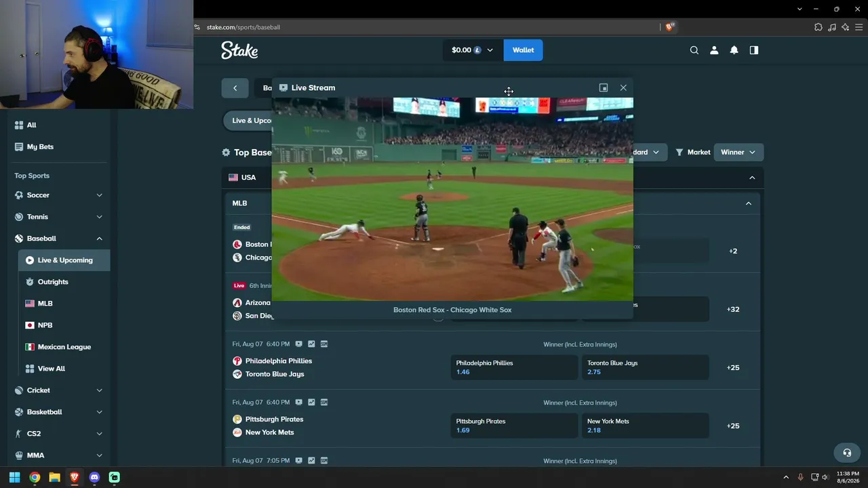Click the Wallet button
The width and height of the screenshot is (868, 488).
click(x=523, y=50)
